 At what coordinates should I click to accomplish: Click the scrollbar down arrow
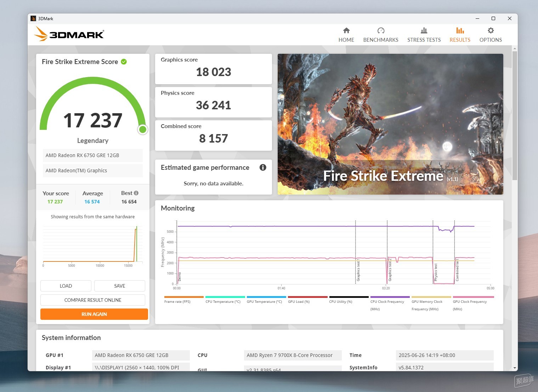click(515, 368)
